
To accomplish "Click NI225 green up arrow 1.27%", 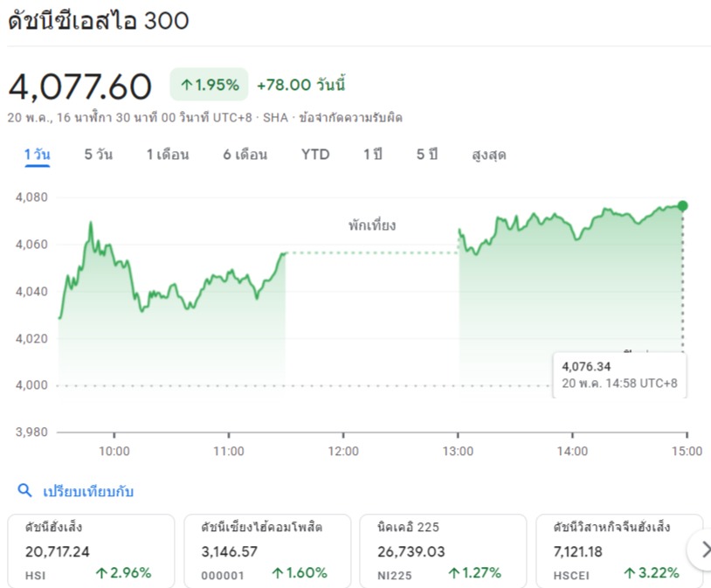I will point(454,573).
